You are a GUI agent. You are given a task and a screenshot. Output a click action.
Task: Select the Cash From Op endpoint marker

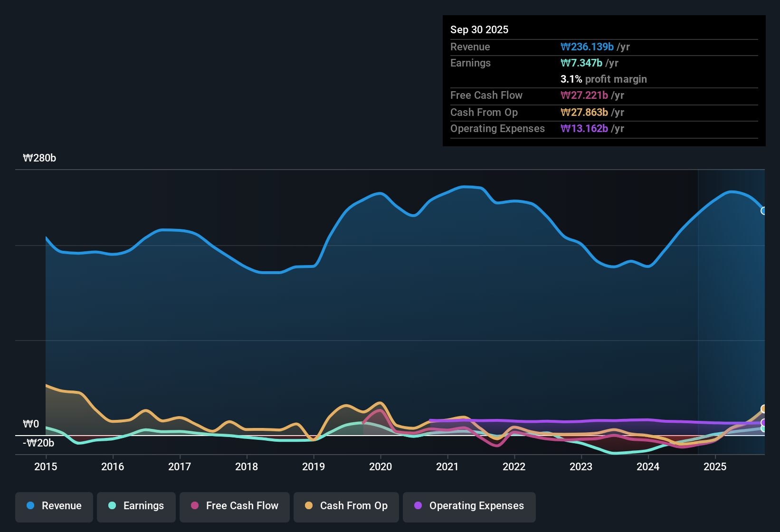click(764, 408)
